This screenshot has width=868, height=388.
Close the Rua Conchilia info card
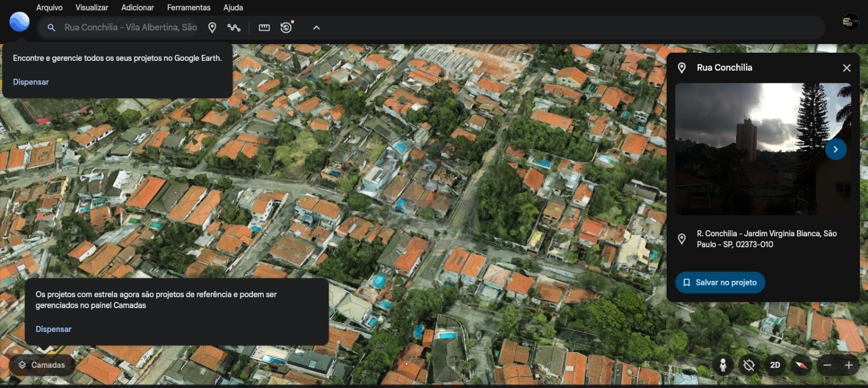click(x=847, y=68)
